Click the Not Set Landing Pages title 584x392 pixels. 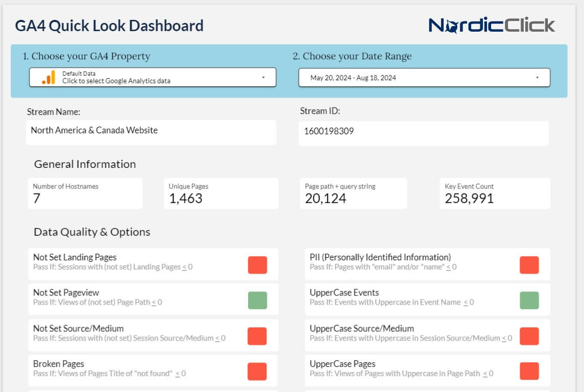coord(75,257)
